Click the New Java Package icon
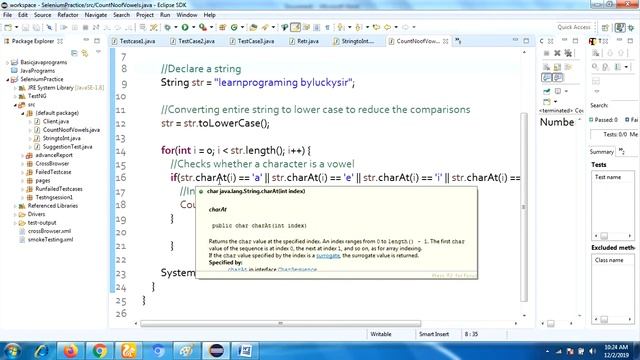The height and width of the screenshot is (360, 640). pyautogui.click(x=222, y=27)
